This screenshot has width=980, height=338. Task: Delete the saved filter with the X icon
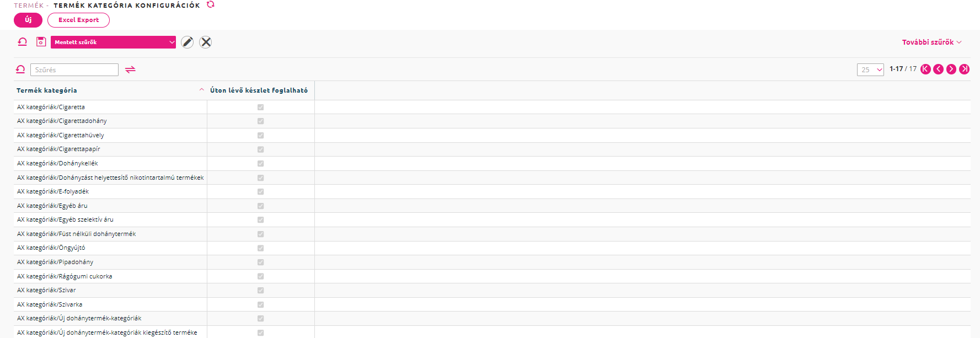coord(206,42)
